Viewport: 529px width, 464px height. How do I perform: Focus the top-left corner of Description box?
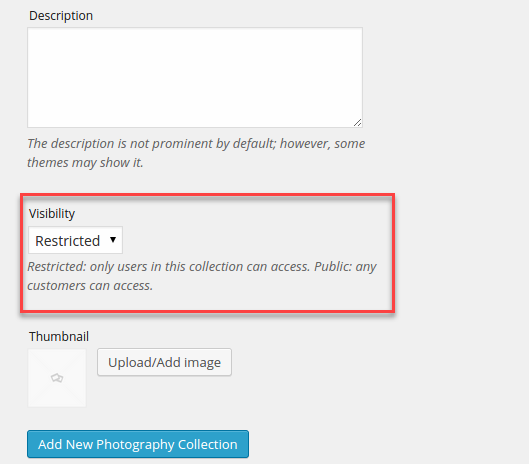29,29
